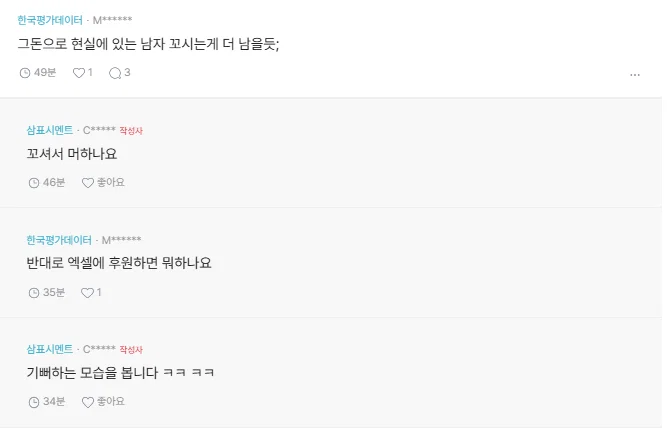The height and width of the screenshot is (434, 667).
Task: Click the reply count 3 on top comment
Action: click(x=127, y=73)
